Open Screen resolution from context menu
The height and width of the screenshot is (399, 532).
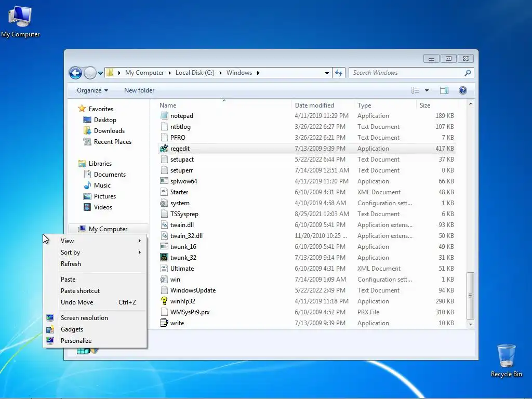96,318
